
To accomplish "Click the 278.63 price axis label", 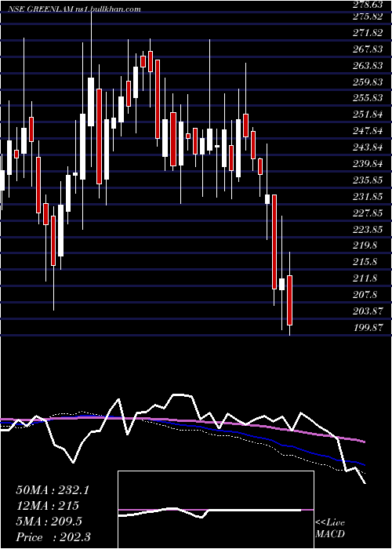I will (367, 5).
